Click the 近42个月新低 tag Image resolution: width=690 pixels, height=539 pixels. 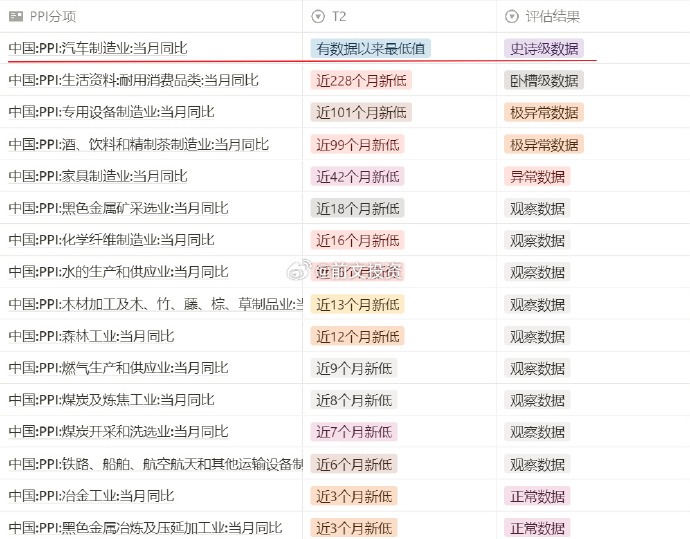(x=357, y=176)
